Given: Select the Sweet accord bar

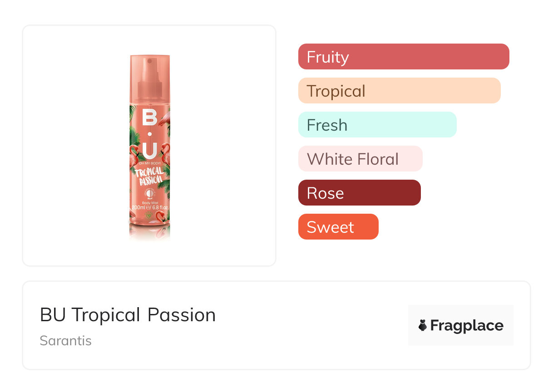Looking at the screenshot, I should [338, 227].
